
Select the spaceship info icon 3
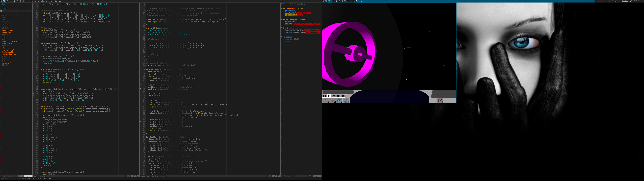[x=339, y=101]
